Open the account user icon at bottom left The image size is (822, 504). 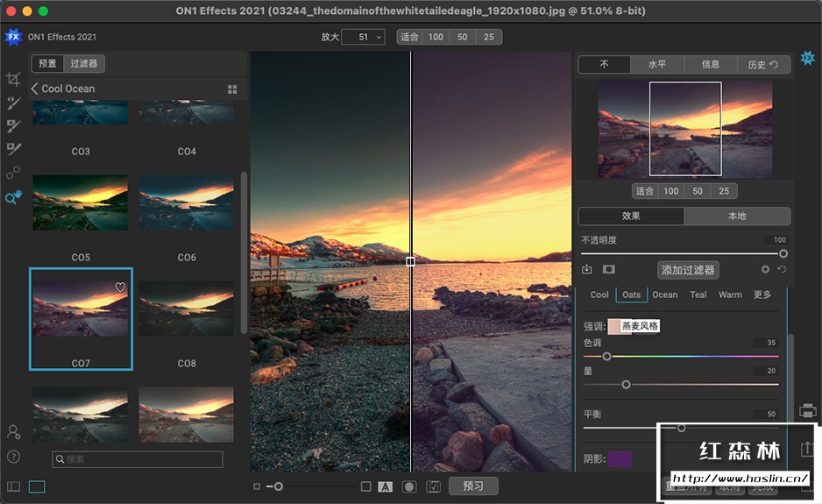pyautogui.click(x=13, y=432)
